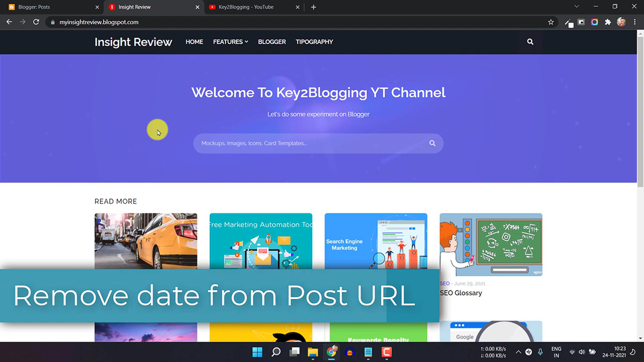
Task: Open the Chrome extensions puzzle icon
Action: click(608, 22)
